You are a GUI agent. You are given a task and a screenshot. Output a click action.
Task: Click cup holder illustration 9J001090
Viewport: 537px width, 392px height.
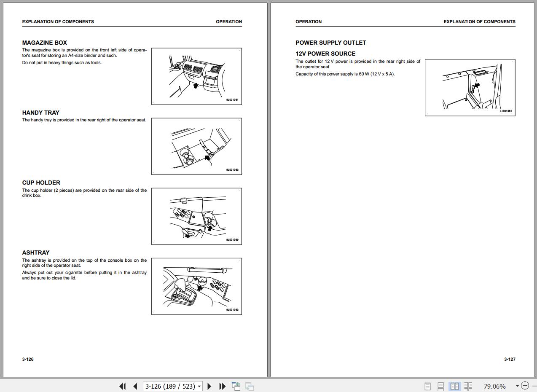[x=196, y=216]
